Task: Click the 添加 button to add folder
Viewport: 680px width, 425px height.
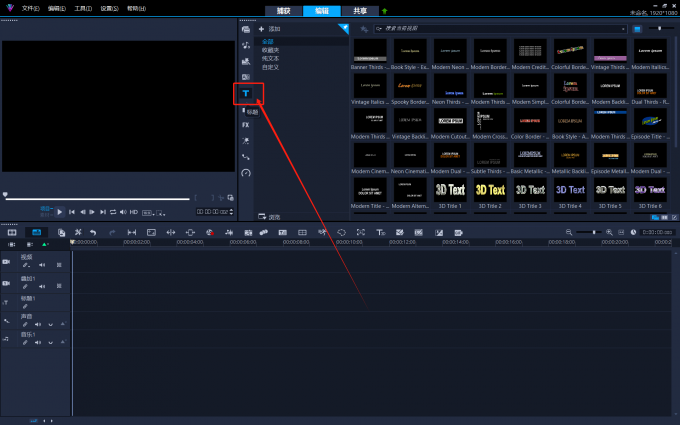Action: (269, 29)
